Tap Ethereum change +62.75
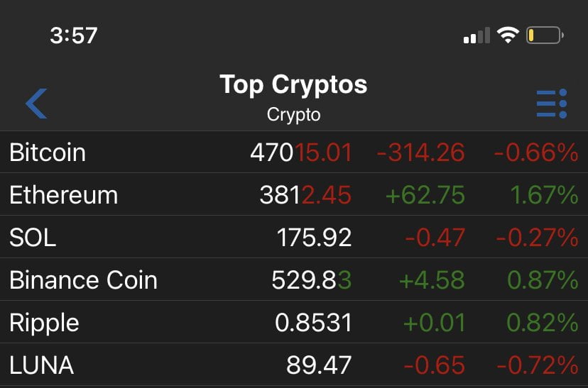Screen dimensions: 588x388 coord(425,195)
